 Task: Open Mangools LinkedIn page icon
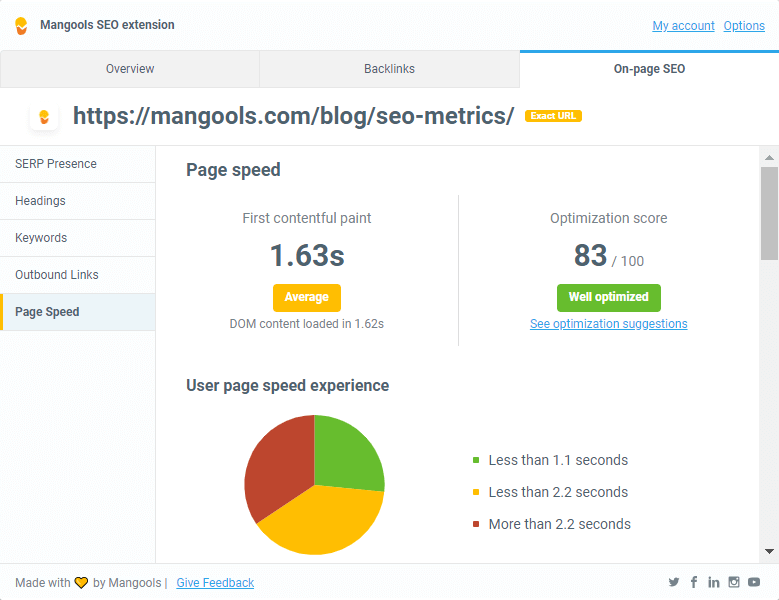[x=714, y=582]
